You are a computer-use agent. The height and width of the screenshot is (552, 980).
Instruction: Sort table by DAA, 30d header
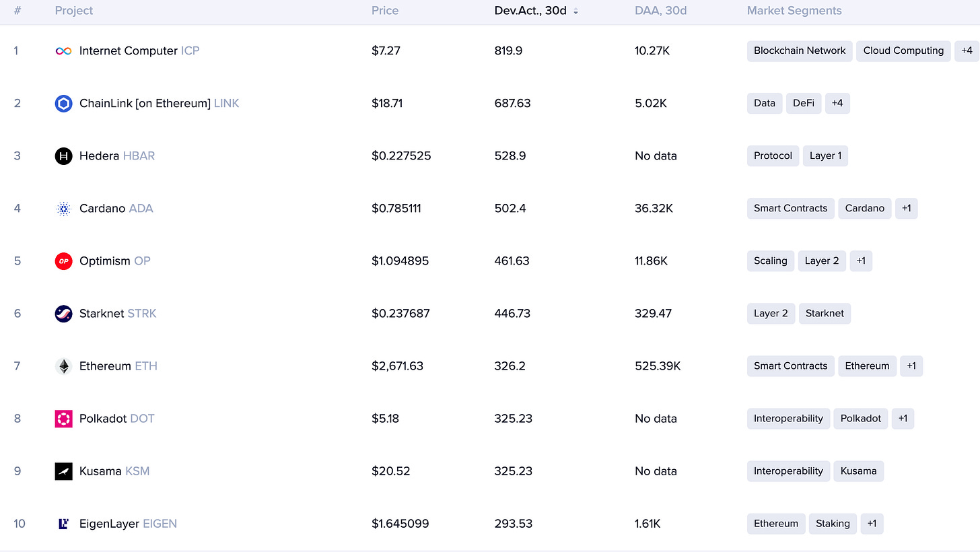[660, 11]
